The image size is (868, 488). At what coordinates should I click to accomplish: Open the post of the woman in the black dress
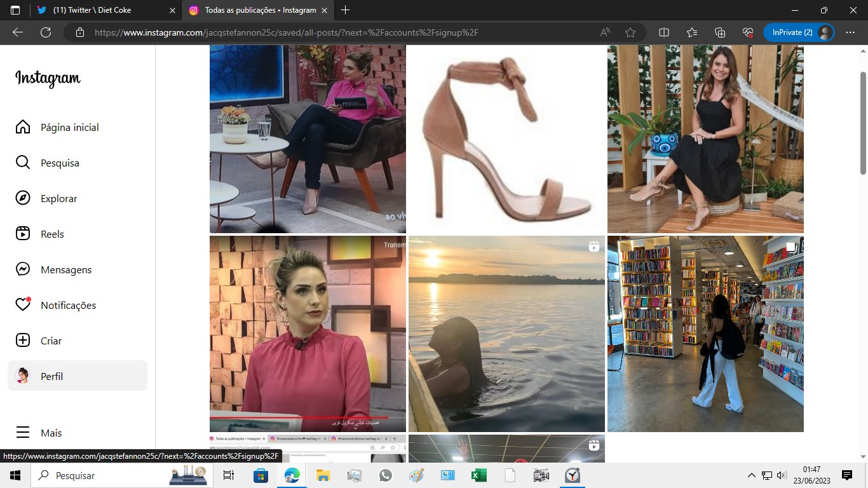[x=705, y=139]
